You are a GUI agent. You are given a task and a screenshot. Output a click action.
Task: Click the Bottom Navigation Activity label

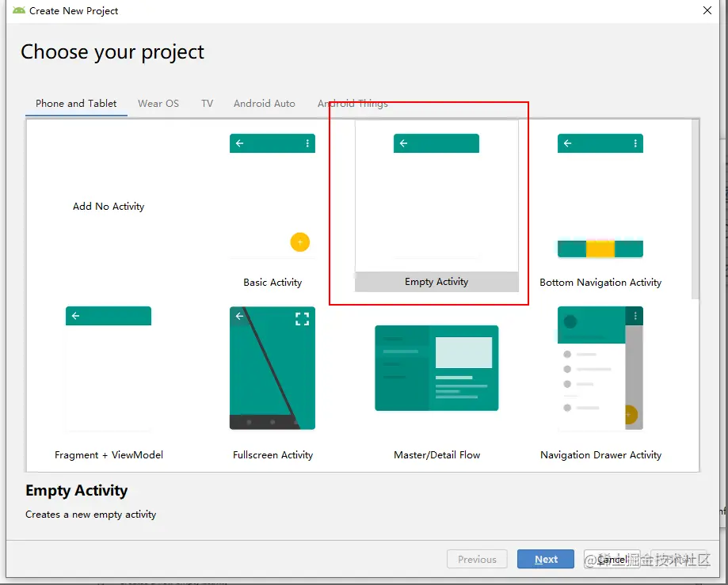pos(600,283)
